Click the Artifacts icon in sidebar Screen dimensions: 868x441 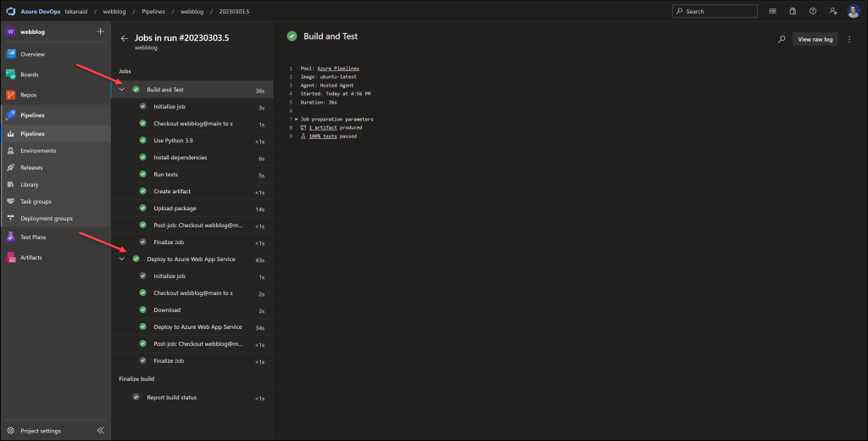(x=10, y=258)
